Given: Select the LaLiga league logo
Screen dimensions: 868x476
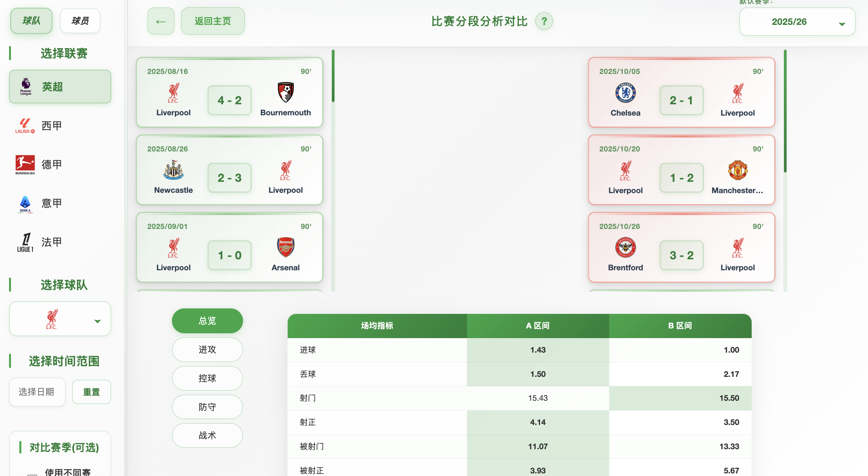Looking at the screenshot, I should tap(25, 126).
